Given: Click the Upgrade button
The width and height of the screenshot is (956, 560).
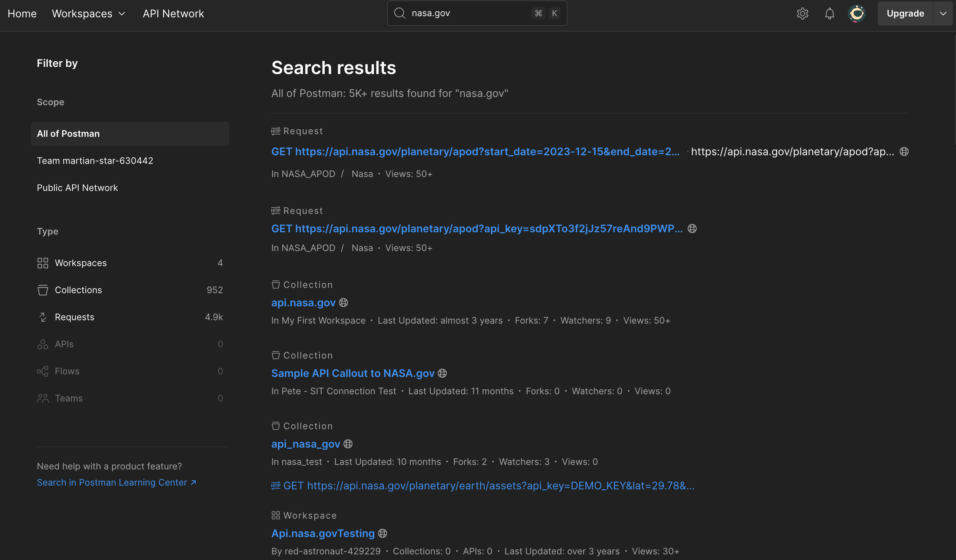Looking at the screenshot, I should (905, 14).
